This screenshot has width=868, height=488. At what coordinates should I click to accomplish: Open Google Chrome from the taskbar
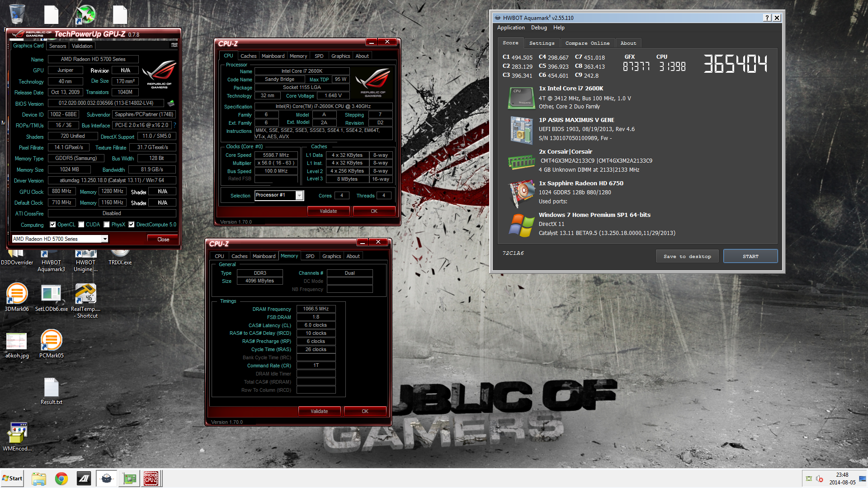(61, 479)
